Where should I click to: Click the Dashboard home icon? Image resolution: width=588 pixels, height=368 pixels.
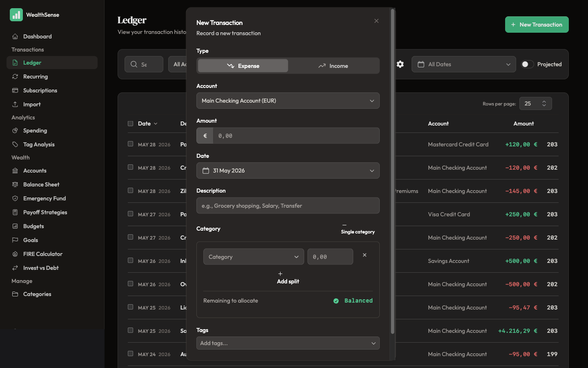click(x=15, y=36)
